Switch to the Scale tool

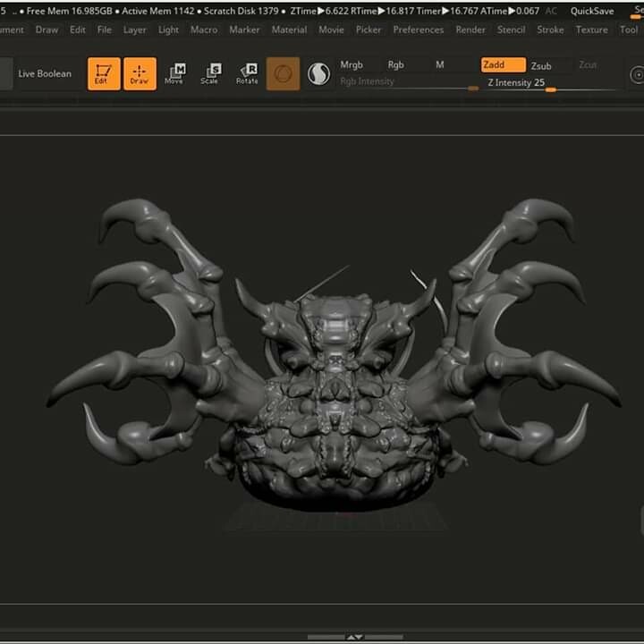pos(210,73)
